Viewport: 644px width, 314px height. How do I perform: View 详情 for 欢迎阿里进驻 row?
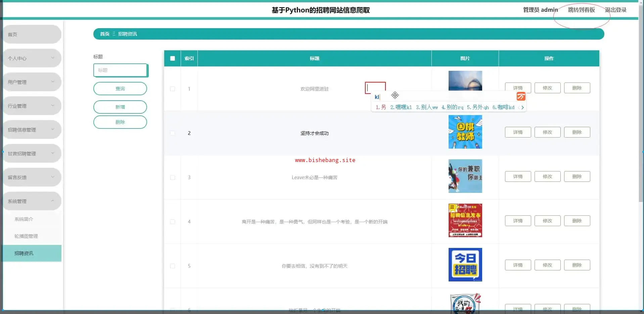pyautogui.click(x=518, y=88)
